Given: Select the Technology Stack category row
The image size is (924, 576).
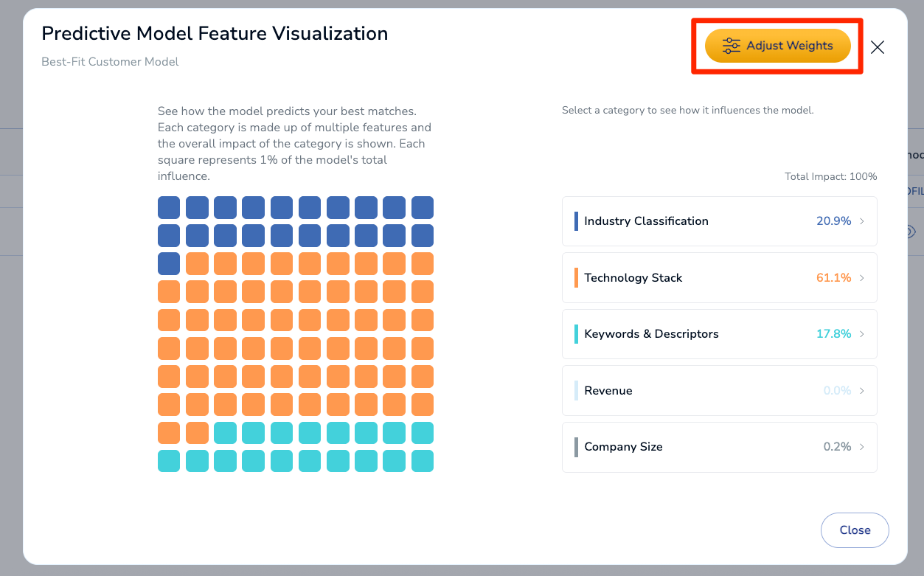Looking at the screenshot, I should [x=720, y=278].
